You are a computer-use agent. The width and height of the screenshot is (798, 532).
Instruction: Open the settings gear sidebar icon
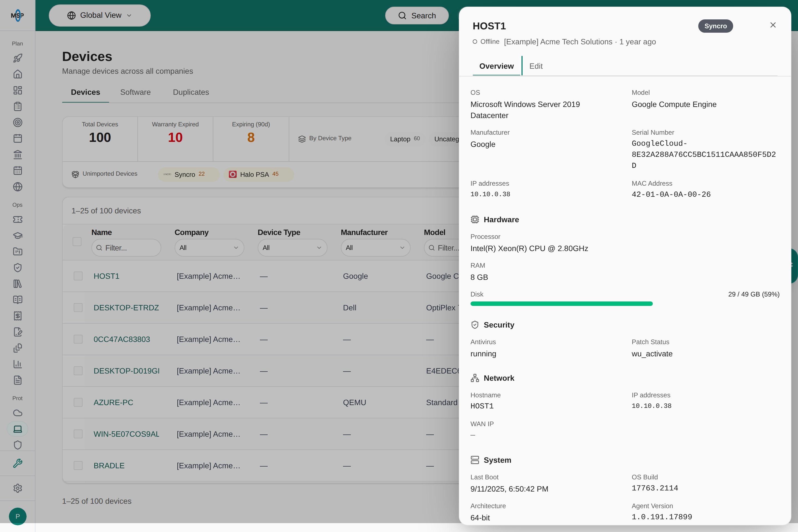click(18, 488)
